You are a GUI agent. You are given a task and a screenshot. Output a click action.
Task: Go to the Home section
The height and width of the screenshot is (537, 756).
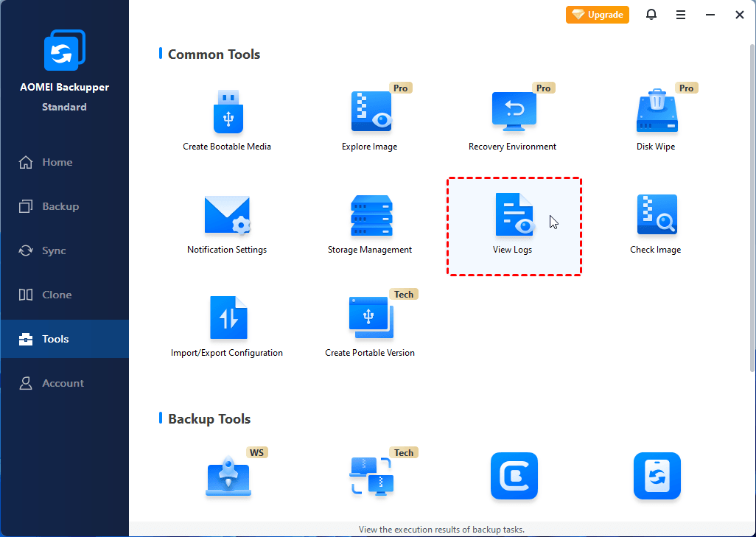coord(65,163)
